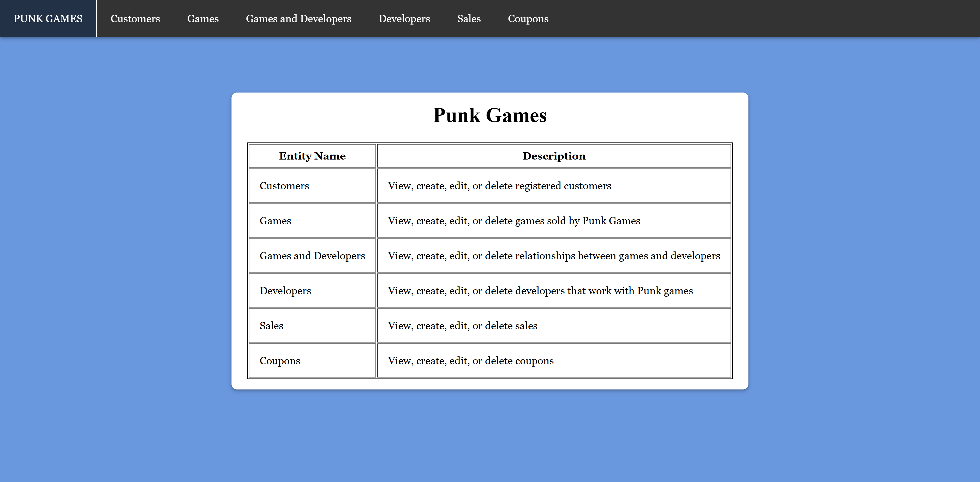Image resolution: width=980 pixels, height=482 pixels.
Task: Click the Entity Name column header
Action: coord(312,156)
